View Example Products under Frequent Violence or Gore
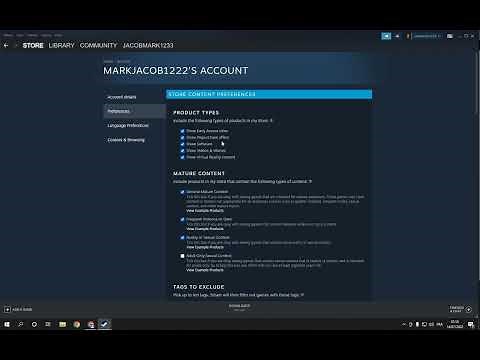Viewport: 480px width, 360px height. click(205, 229)
